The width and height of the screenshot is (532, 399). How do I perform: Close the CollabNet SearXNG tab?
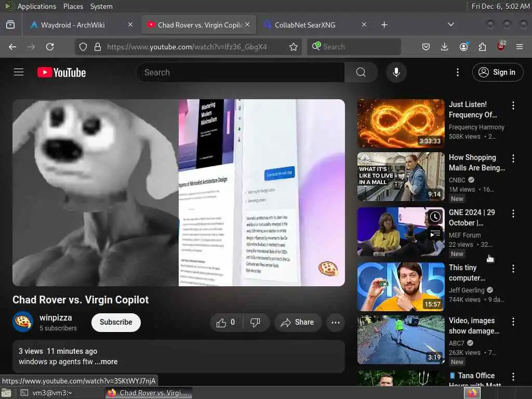[x=364, y=24]
